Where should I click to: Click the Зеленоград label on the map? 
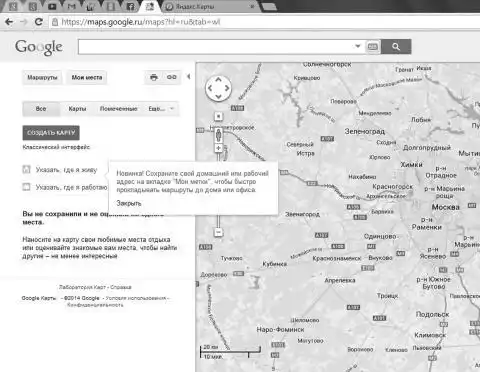click(365, 131)
